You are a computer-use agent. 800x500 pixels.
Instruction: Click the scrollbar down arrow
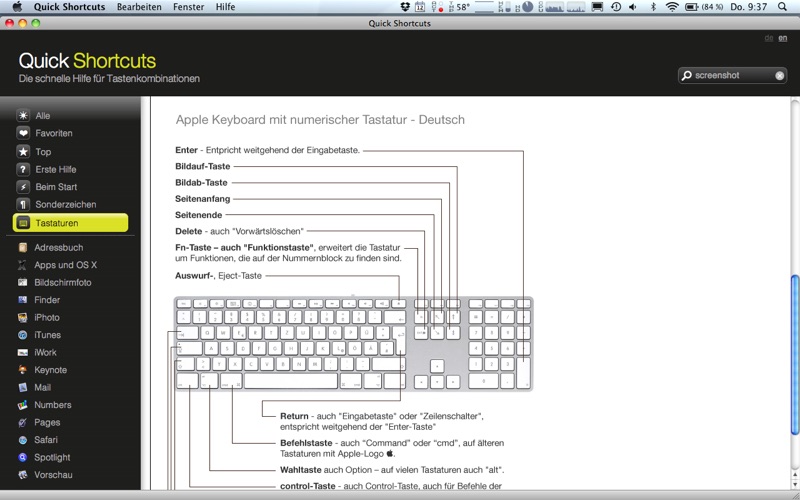click(x=795, y=485)
